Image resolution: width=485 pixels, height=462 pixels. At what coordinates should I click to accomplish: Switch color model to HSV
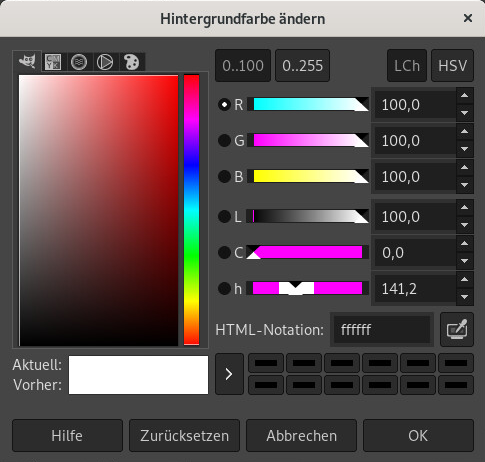click(x=452, y=66)
